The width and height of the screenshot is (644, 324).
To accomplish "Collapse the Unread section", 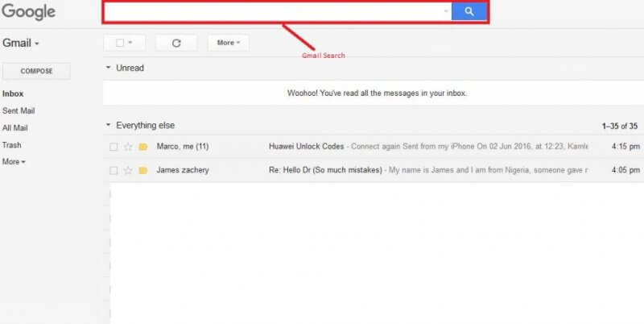I will [x=109, y=68].
